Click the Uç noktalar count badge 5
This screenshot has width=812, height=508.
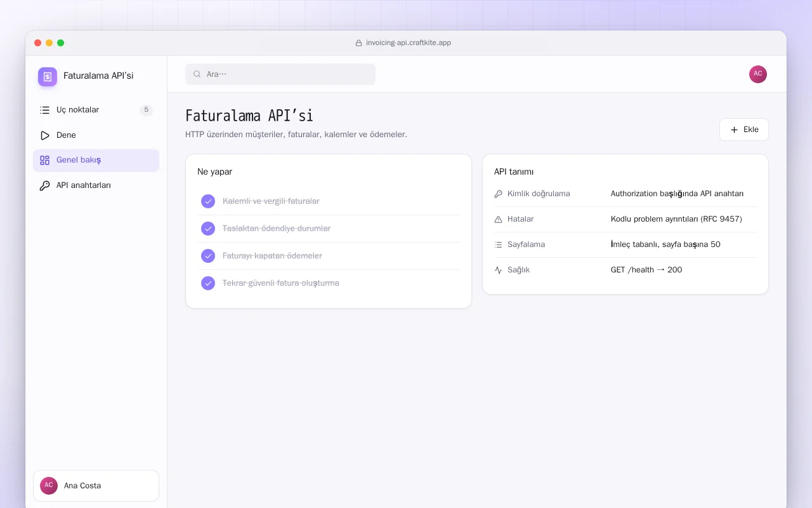146,110
